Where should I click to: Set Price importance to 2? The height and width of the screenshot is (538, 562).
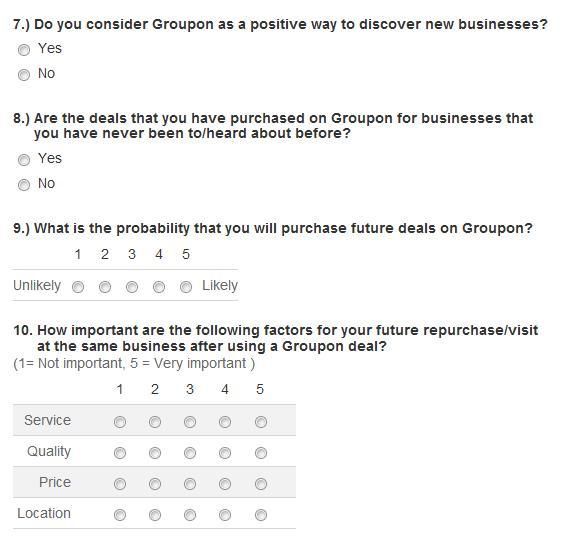coord(155,484)
